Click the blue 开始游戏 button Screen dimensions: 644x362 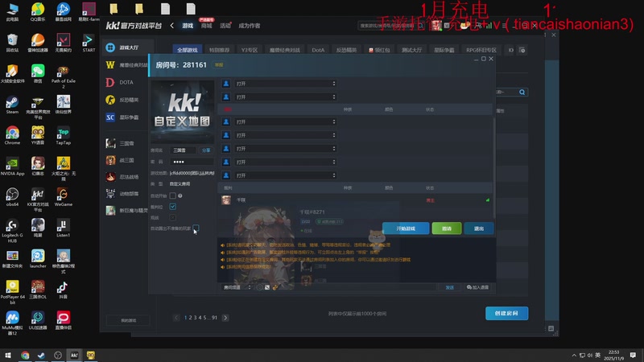[x=406, y=228]
